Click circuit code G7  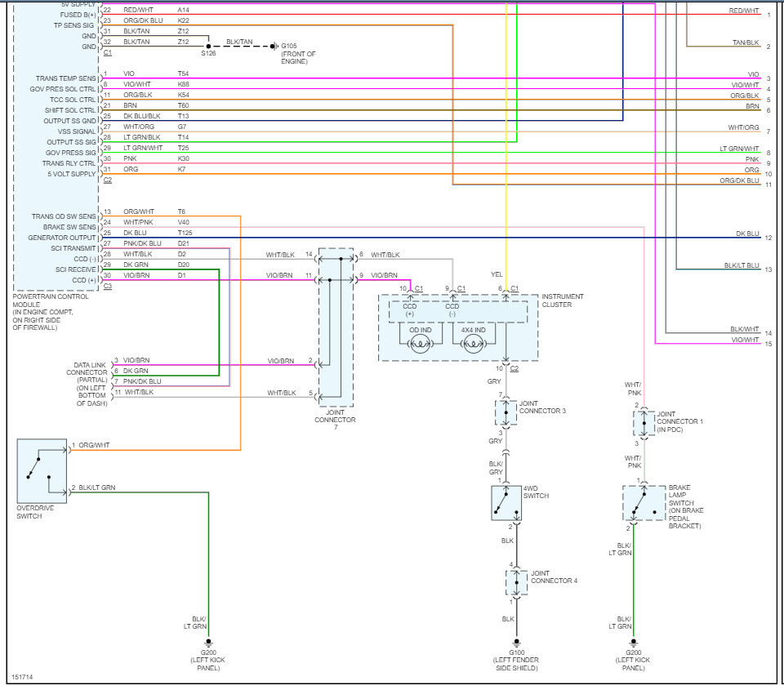(x=182, y=127)
